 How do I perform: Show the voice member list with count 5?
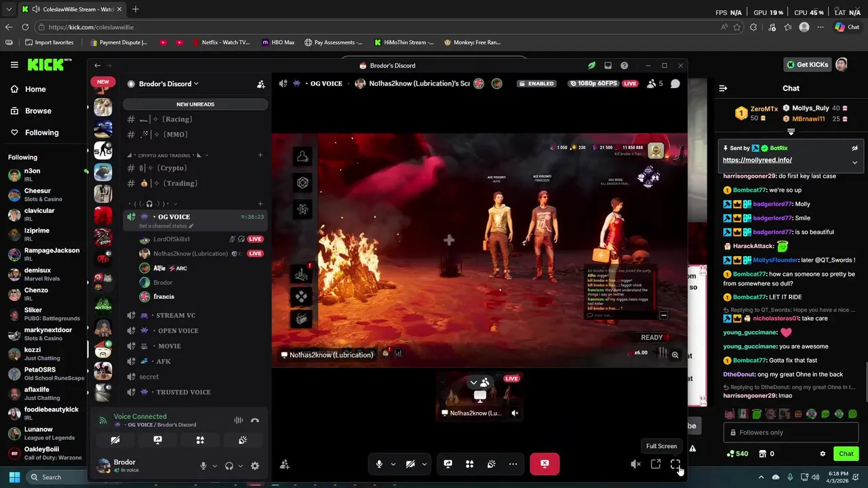pos(655,84)
